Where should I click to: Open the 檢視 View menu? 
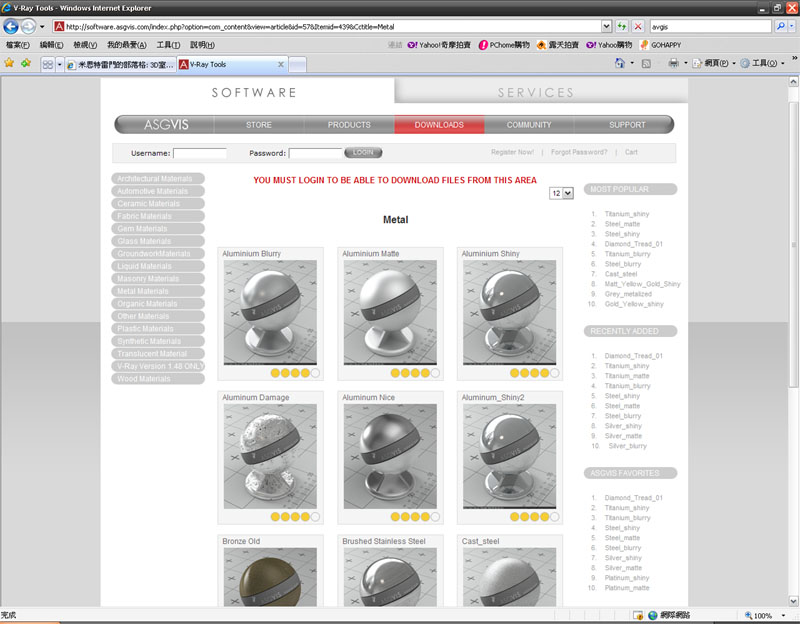point(85,45)
